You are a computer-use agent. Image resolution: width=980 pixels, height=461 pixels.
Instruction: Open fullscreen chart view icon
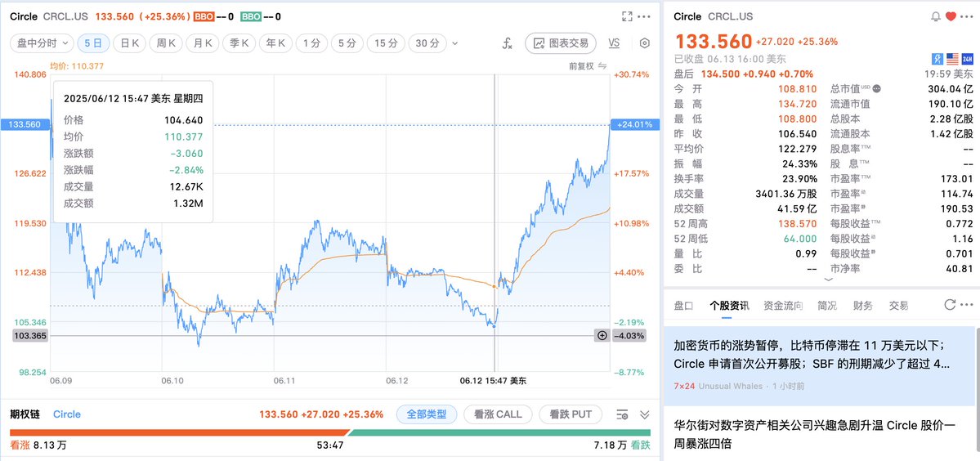pyautogui.click(x=627, y=17)
